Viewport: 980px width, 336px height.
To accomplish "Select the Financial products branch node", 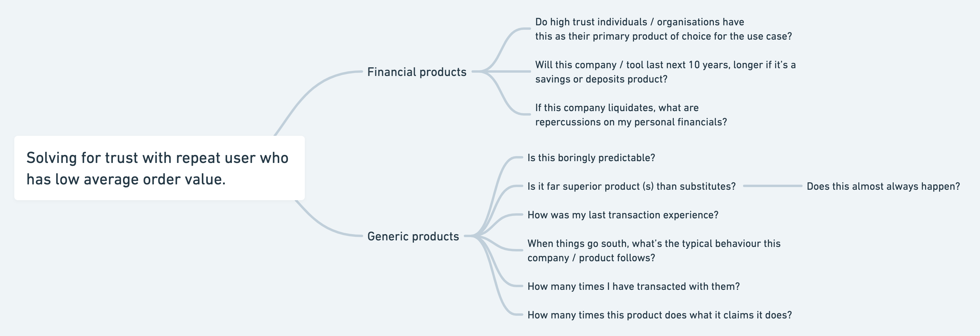I will 416,72.
